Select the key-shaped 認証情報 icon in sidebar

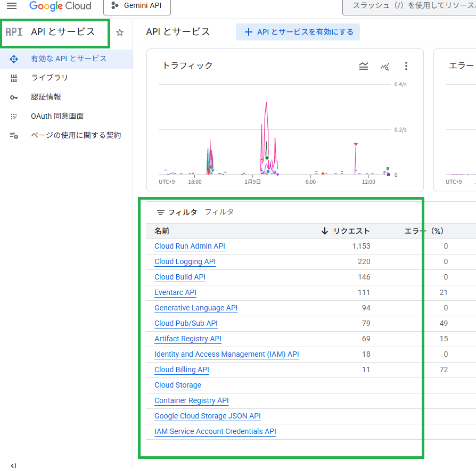(13, 97)
